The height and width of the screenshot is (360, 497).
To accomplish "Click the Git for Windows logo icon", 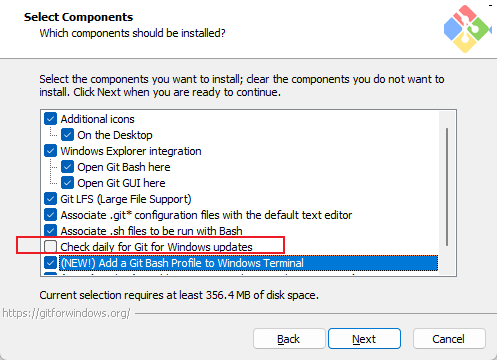I will tap(467, 29).
